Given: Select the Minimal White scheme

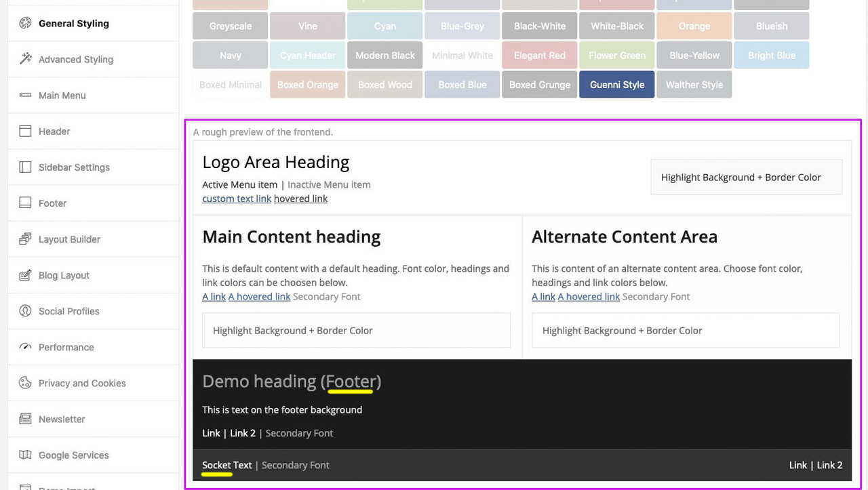Looking at the screenshot, I should pos(462,55).
